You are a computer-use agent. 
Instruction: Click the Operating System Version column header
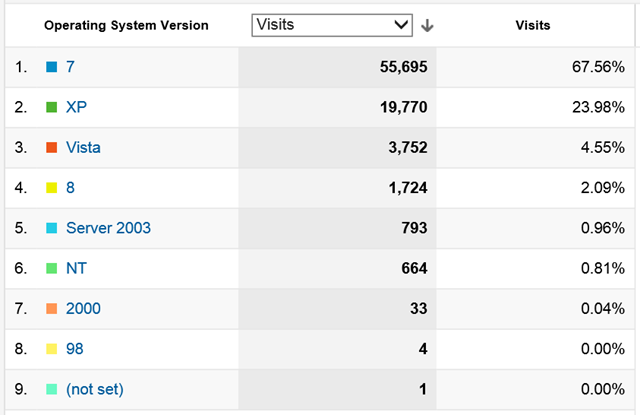126,26
